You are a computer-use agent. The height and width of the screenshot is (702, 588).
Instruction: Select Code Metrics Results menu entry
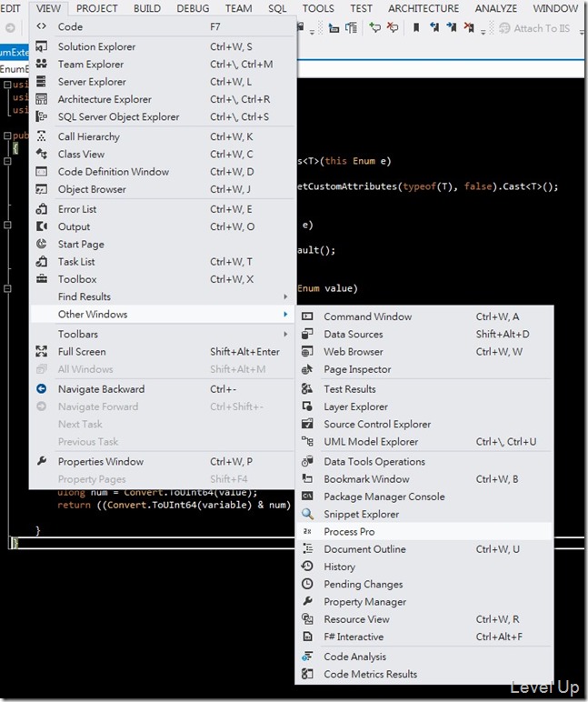pos(424,674)
